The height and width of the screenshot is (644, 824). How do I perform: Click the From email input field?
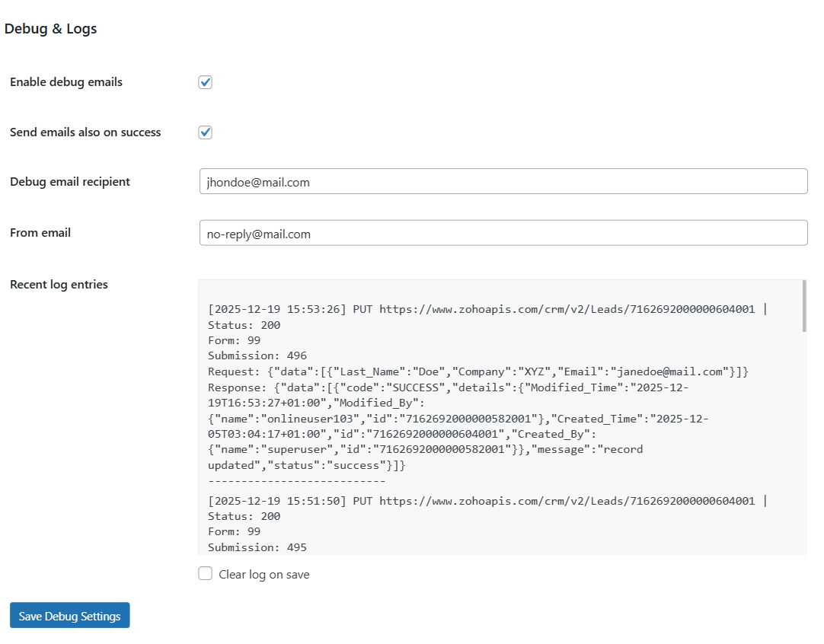point(503,233)
